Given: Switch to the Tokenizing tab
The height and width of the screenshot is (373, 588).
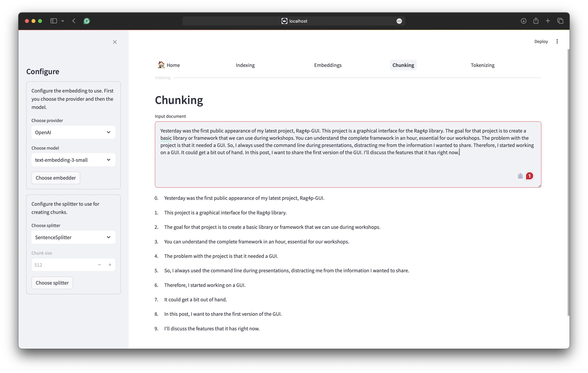Looking at the screenshot, I should [x=483, y=65].
